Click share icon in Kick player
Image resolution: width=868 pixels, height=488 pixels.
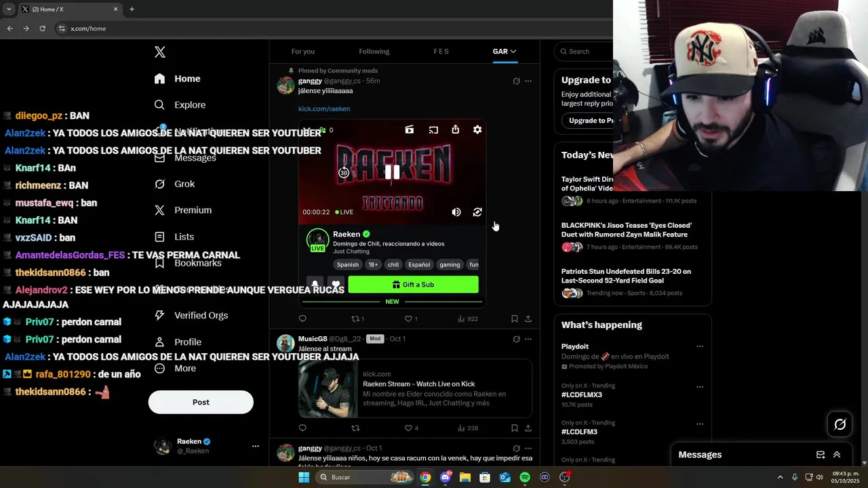click(x=456, y=129)
